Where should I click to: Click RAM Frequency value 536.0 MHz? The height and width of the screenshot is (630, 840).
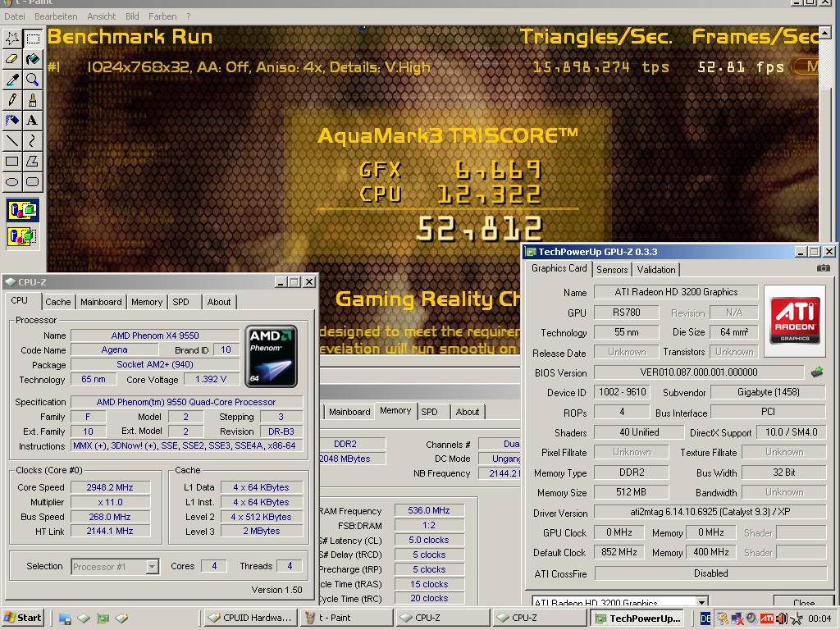pos(429,510)
